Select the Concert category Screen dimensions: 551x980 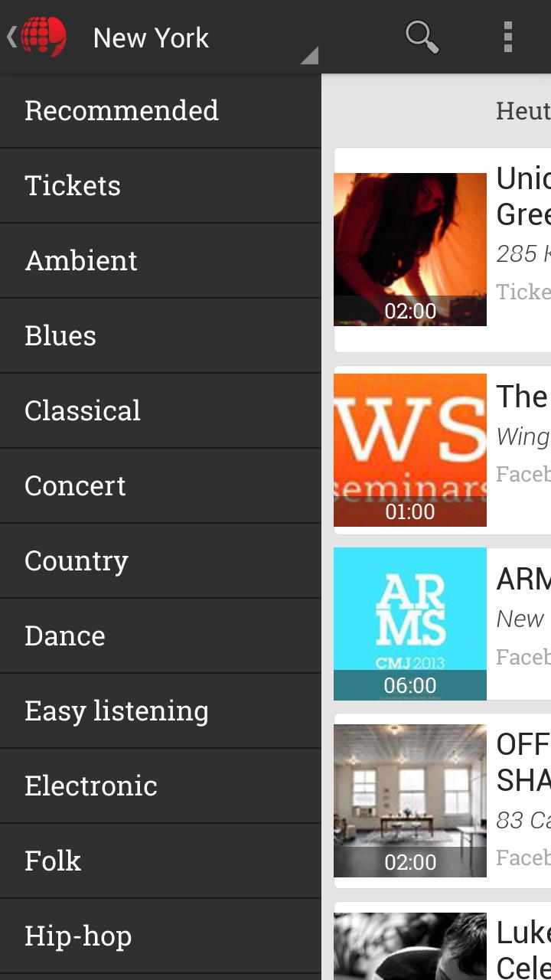pyautogui.click(x=161, y=485)
